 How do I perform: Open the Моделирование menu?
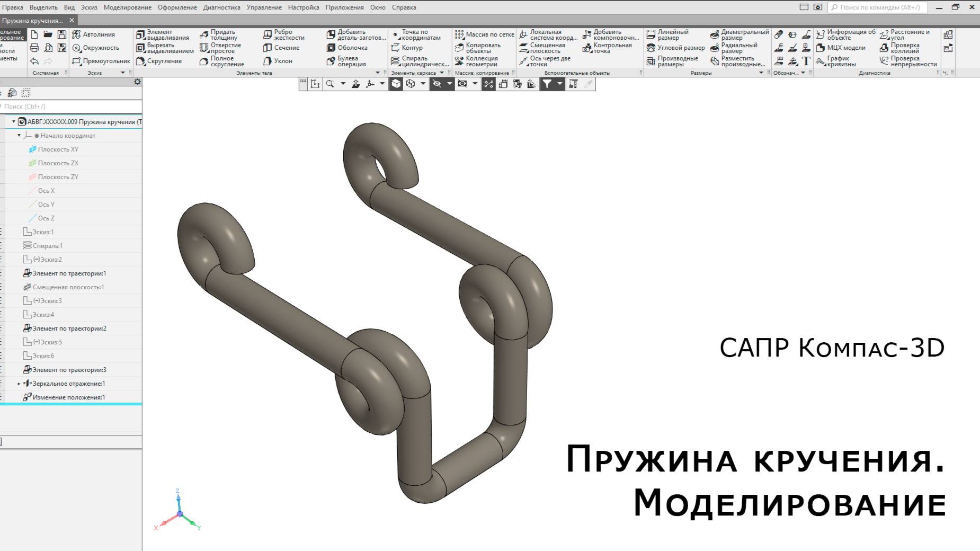[x=129, y=7]
